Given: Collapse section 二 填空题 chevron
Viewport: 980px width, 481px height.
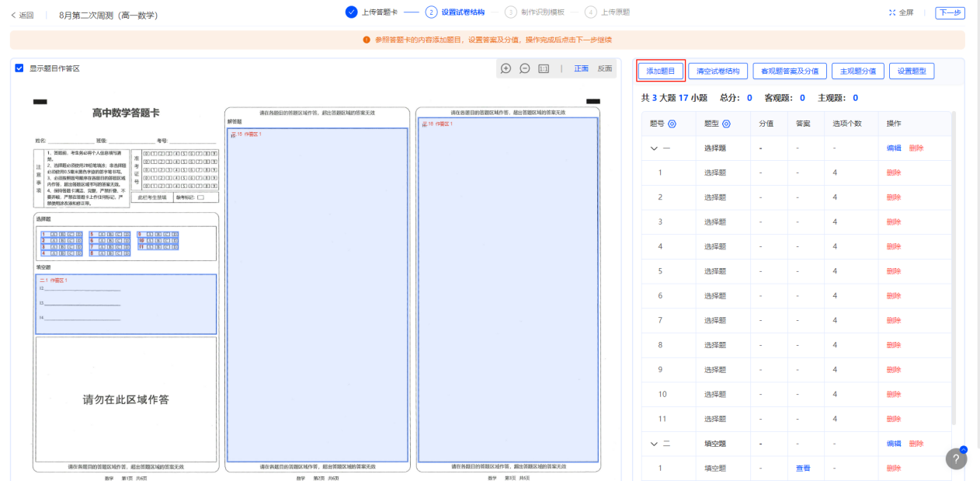Looking at the screenshot, I should coord(654,444).
